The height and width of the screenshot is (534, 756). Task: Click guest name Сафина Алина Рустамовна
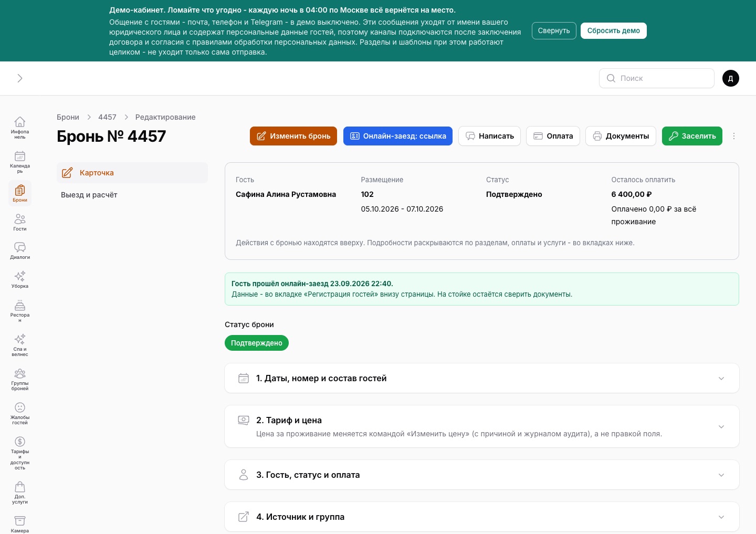click(x=286, y=194)
